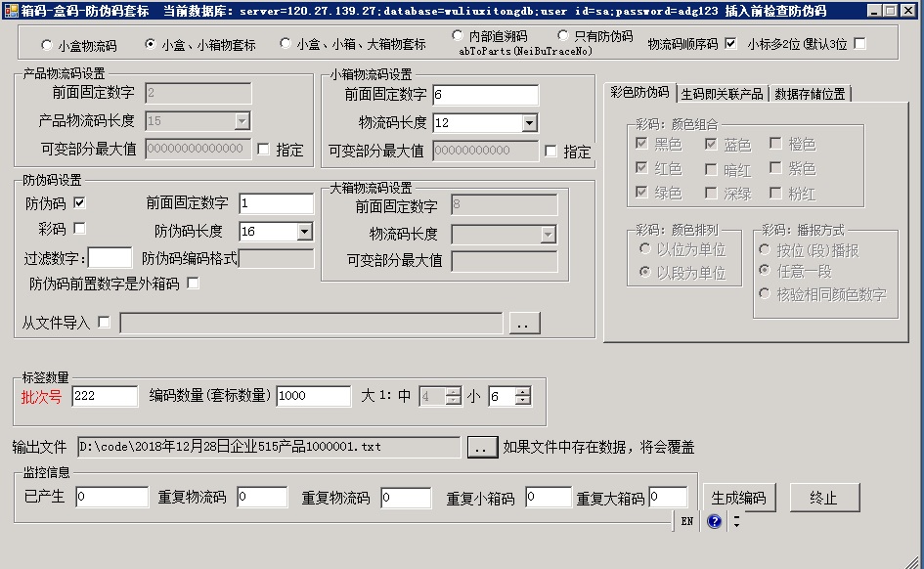Open 小箱物流码 物流码长度 dropdown

tap(529, 123)
